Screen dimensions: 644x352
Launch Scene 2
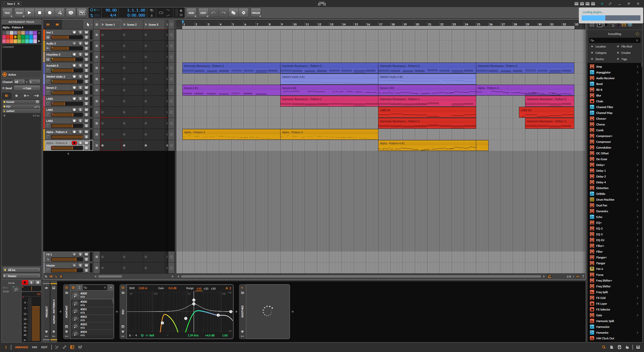(125, 25)
